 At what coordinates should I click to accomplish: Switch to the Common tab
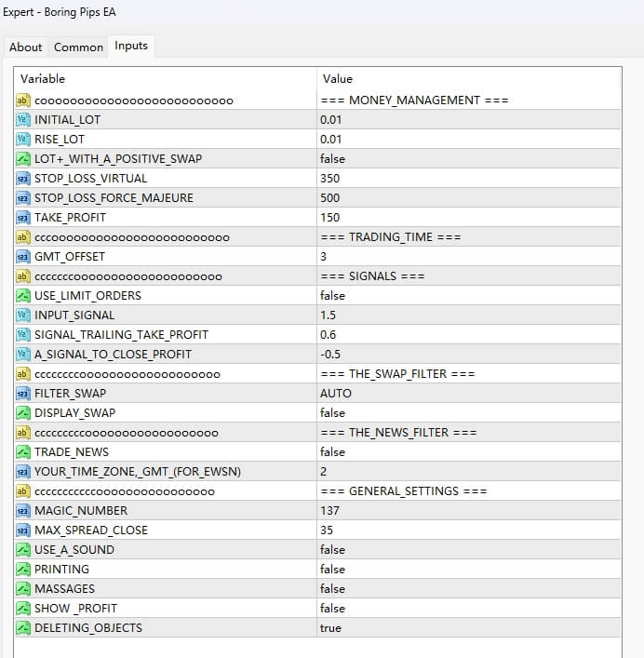coord(78,47)
